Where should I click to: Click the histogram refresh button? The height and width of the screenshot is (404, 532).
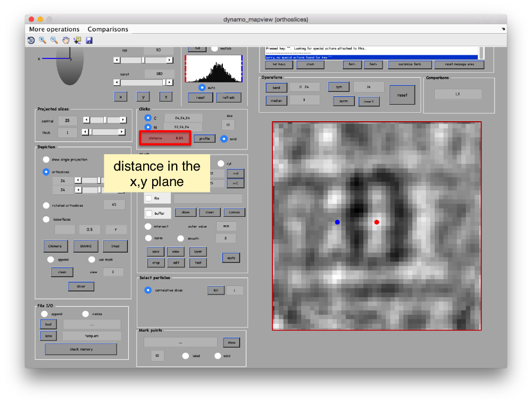click(x=229, y=98)
